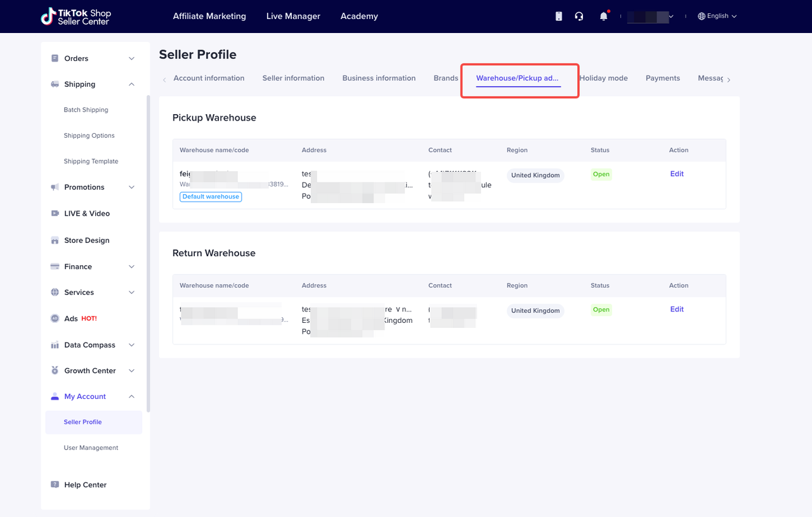This screenshot has height=517, width=812.
Task: Open the Live Manager menu
Action: [293, 16]
